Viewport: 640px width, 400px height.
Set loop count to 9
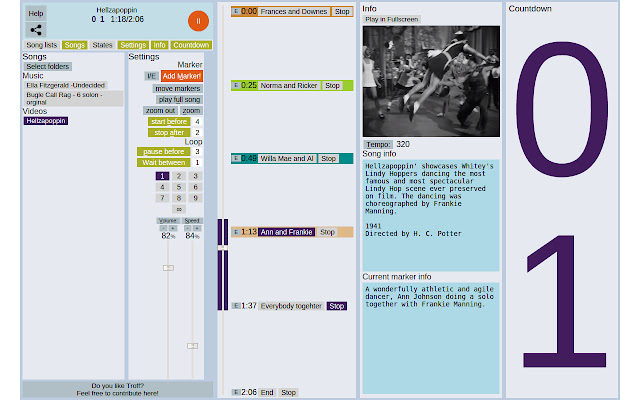click(x=196, y=198)
